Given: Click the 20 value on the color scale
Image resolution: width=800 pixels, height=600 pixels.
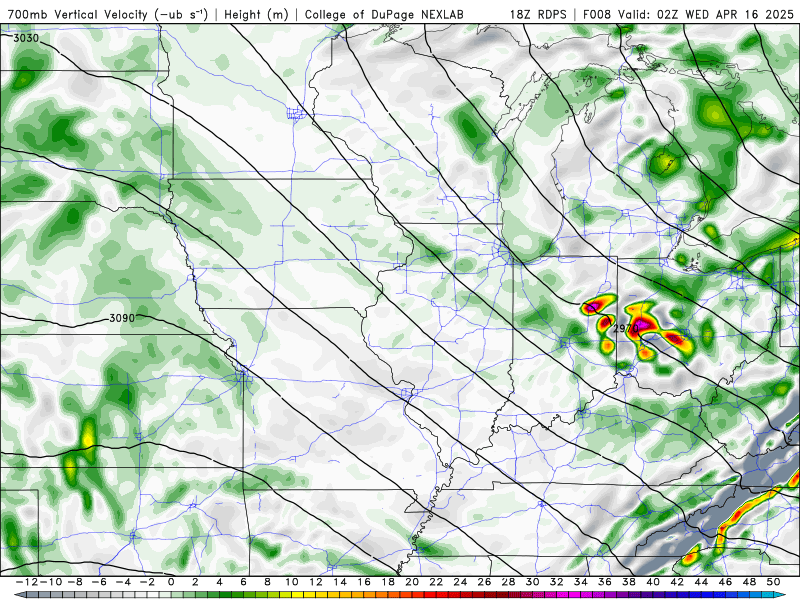Looking at the screenshot, I should [412, 582].
